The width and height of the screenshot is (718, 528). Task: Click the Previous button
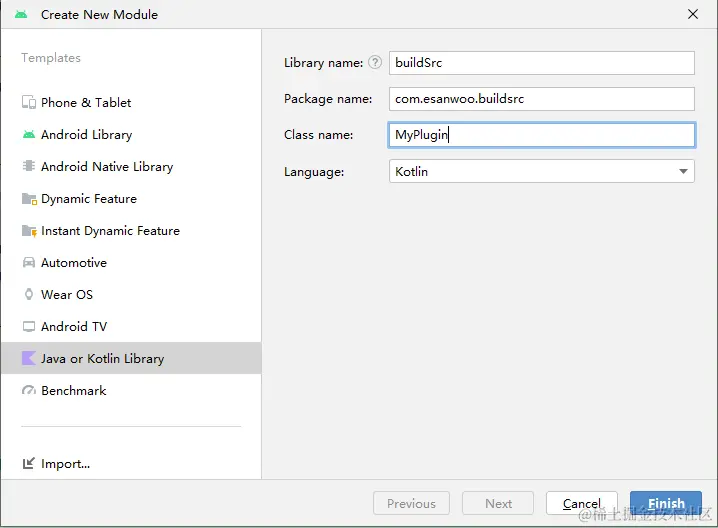(x=411, y=503)
